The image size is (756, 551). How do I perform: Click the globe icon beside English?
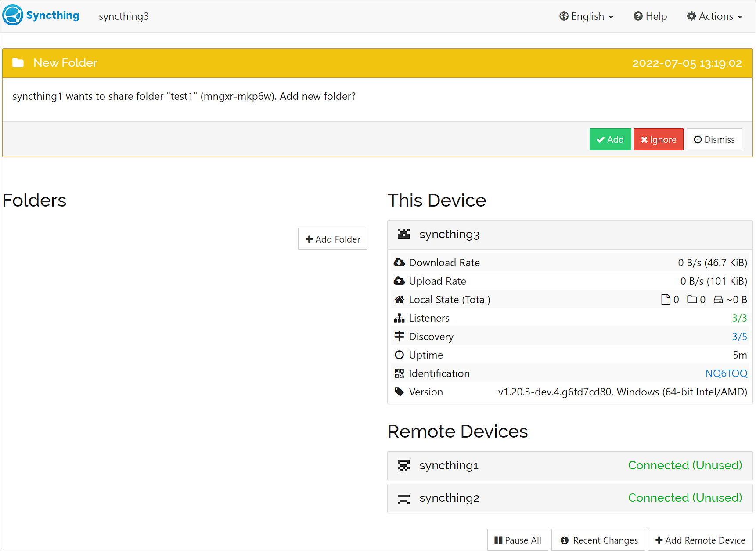[564, 16]
